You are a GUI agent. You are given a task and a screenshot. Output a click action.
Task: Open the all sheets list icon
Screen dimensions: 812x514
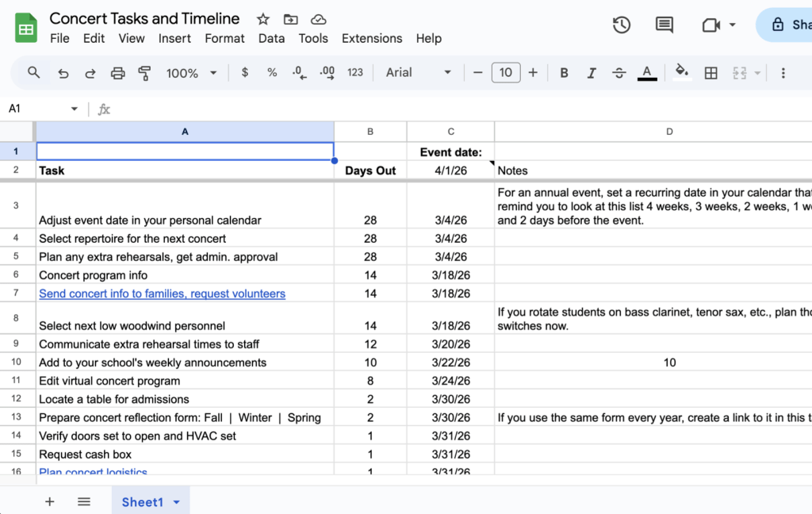pos(84,501)
